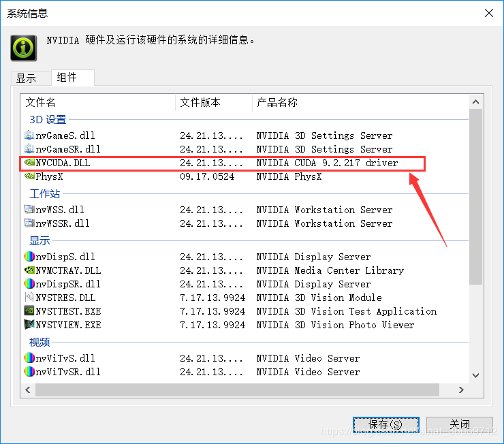Click the nvWSS.dll workstation icon

coord(29,210)
